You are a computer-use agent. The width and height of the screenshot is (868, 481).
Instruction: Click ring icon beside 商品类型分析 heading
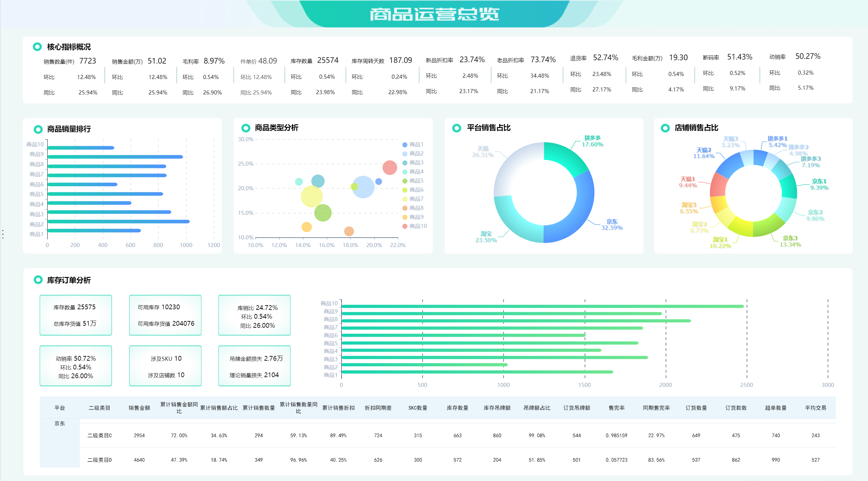(246, 128)
